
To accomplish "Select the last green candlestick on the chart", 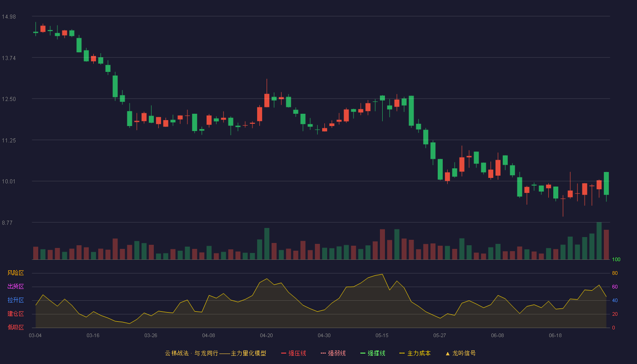I will click(x=606, y=183).
